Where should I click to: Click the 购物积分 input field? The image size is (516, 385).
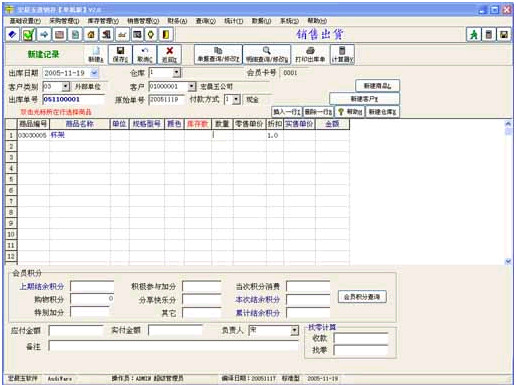[x=92, y=299]
